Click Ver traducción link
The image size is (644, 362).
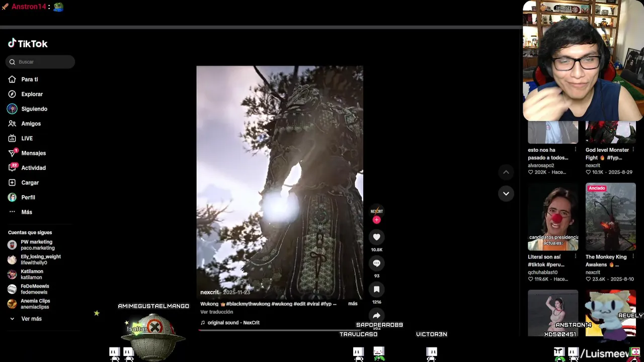click(216, 312)
